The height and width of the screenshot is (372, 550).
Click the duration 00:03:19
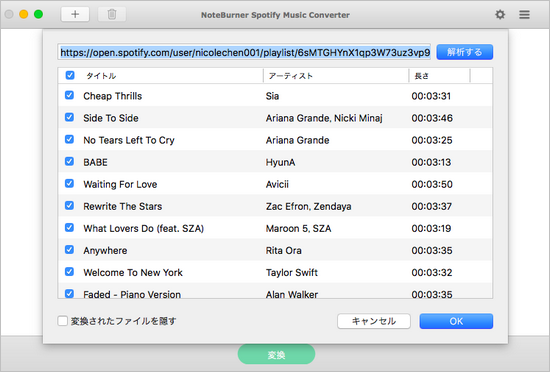pyautogui.click(x=431, y=229)
